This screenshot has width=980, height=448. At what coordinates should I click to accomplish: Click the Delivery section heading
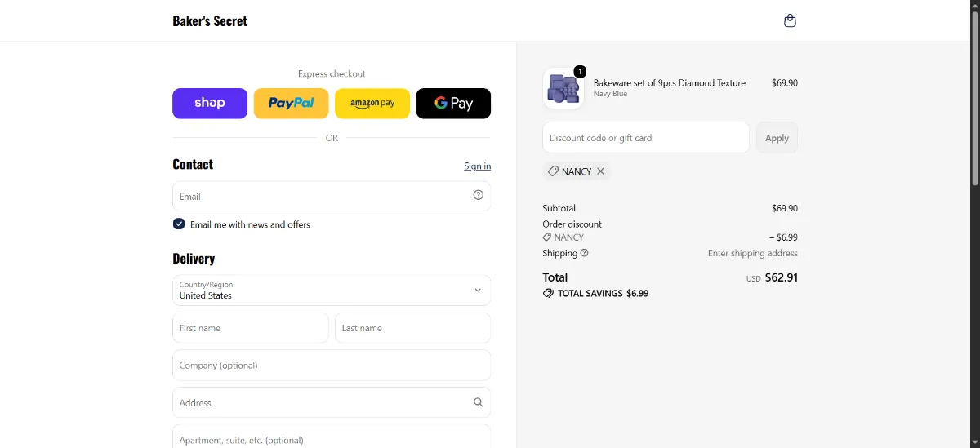(194, 259)
